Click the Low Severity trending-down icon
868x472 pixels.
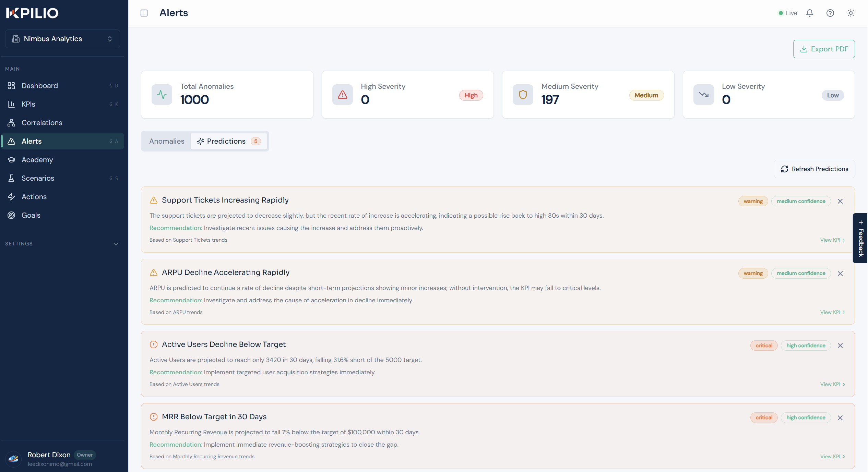[704, 95]
